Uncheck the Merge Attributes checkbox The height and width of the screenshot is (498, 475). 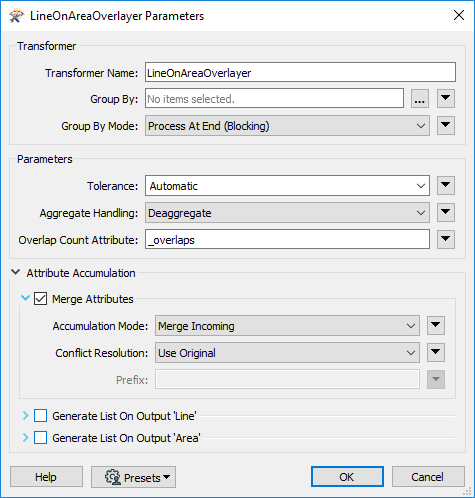(40, 299)
